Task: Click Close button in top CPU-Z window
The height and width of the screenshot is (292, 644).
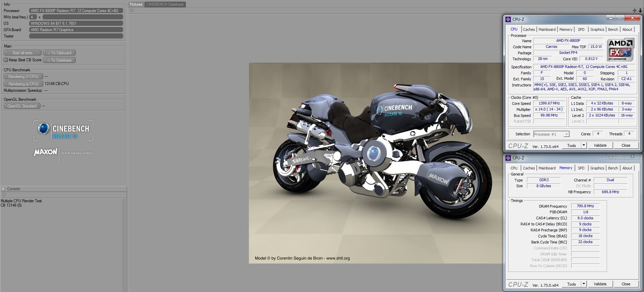Action: click(626, 145)
